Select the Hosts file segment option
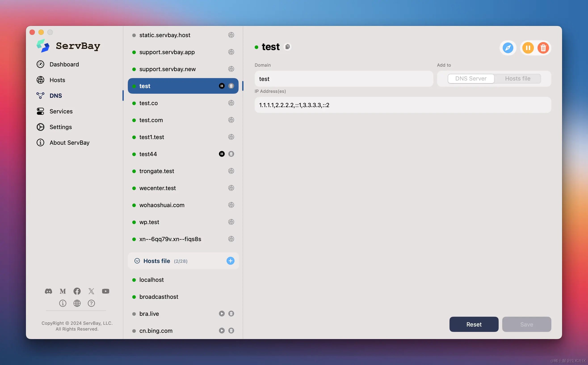Image resolution: width=588 pixels, height=365 pixels. tap(517, 79)
